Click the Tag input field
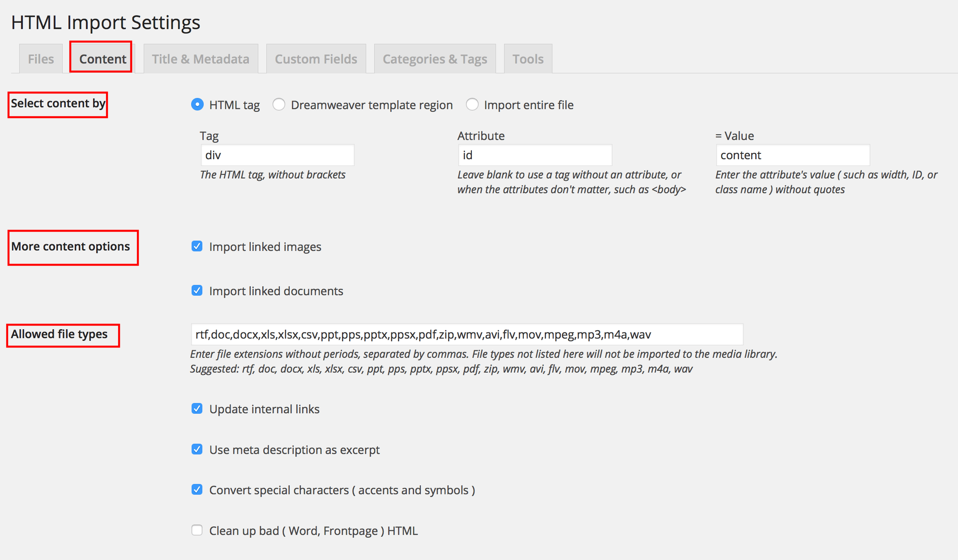958x560 pixels. tap(277, 155)
